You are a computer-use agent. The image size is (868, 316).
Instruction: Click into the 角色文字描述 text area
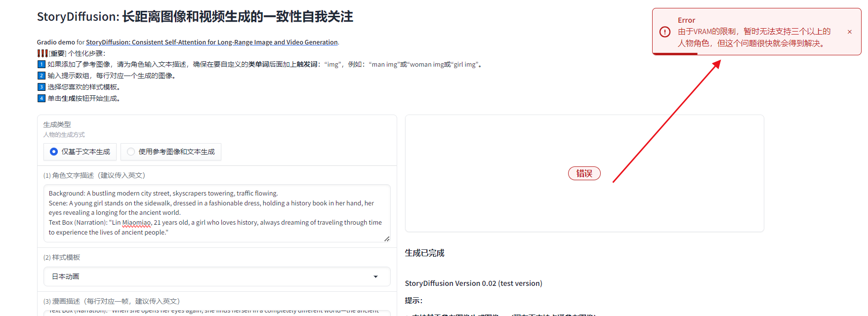(x=217, y=213)
